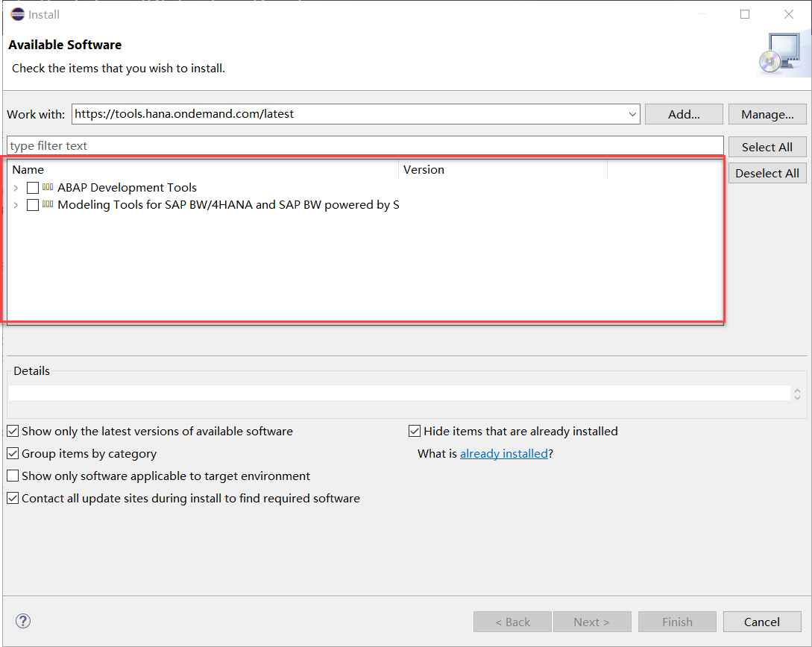Screen dimensions: 812x647
Task: Toggle Show only the latest versions option
Action: coord(13,431)
